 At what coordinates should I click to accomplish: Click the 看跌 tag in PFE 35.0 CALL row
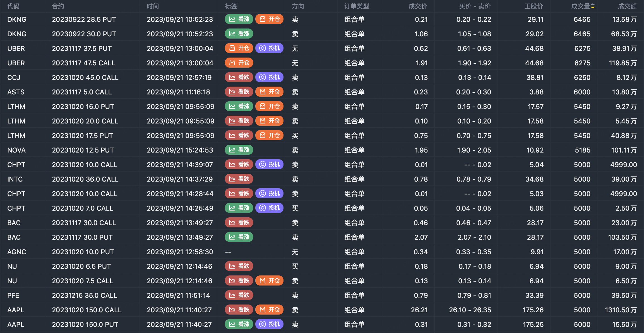239,295
